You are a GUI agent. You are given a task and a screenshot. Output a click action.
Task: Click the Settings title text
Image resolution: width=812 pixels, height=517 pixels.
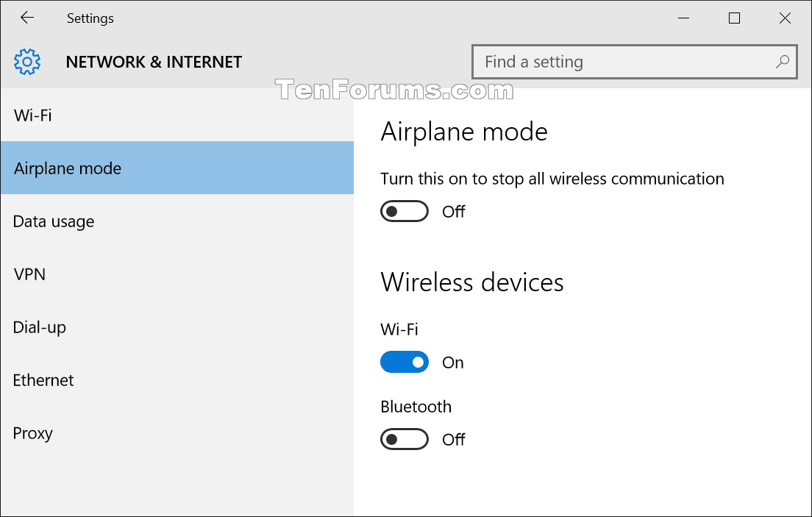click(90, 18)
